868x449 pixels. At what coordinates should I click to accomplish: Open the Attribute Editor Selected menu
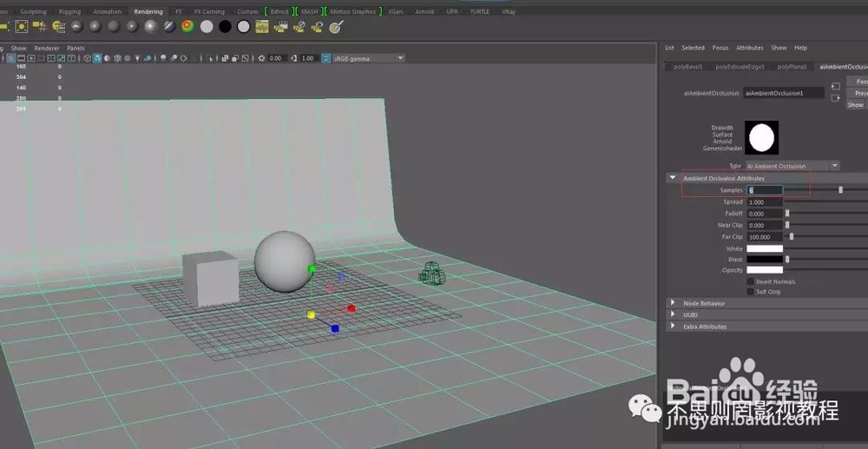point(693,48)
